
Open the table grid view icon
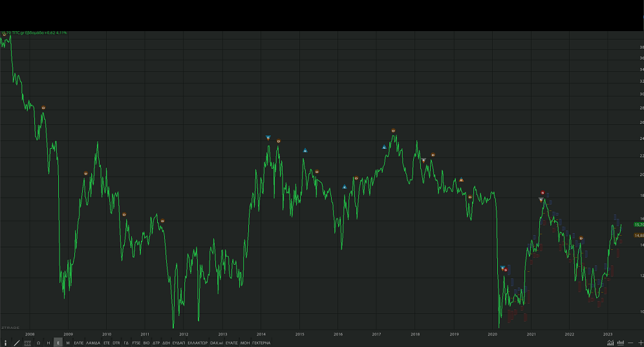pyautogui.click(x=28, y=343)
